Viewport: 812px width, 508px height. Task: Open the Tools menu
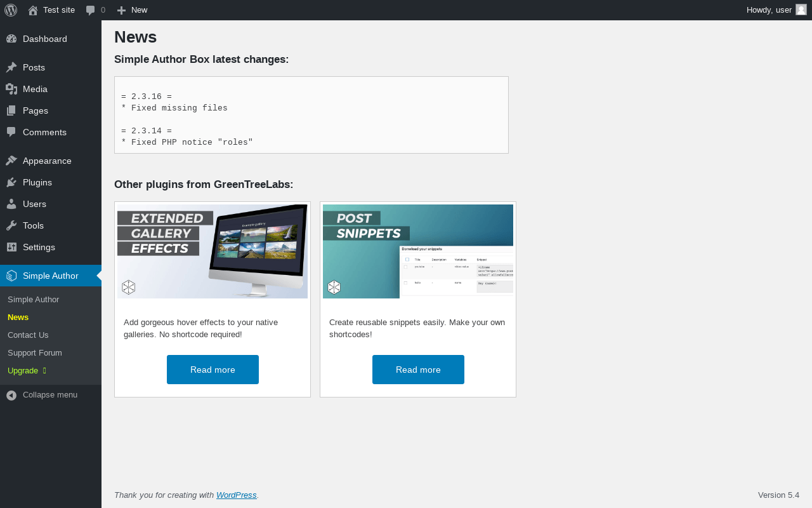click(51, 225)
